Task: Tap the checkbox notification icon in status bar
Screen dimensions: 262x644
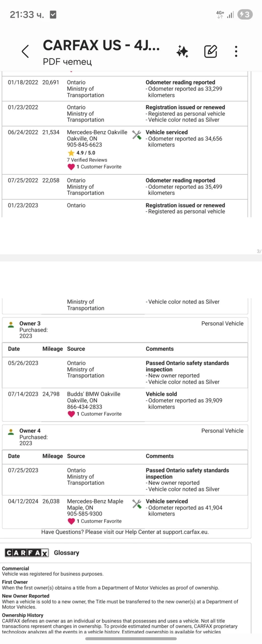Action: (53, 14)
